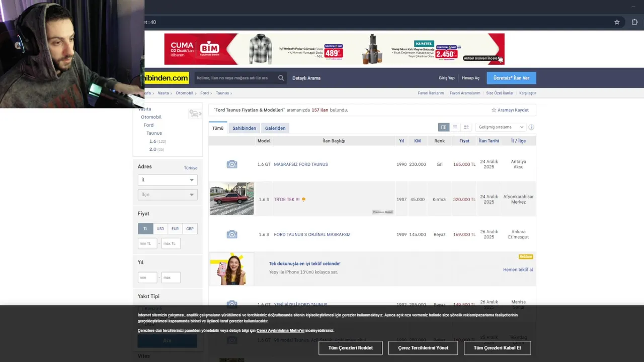Screen dimensions: 644x362
Task: Switch to grid gallery view icon
Action: [x=466, y=127]
